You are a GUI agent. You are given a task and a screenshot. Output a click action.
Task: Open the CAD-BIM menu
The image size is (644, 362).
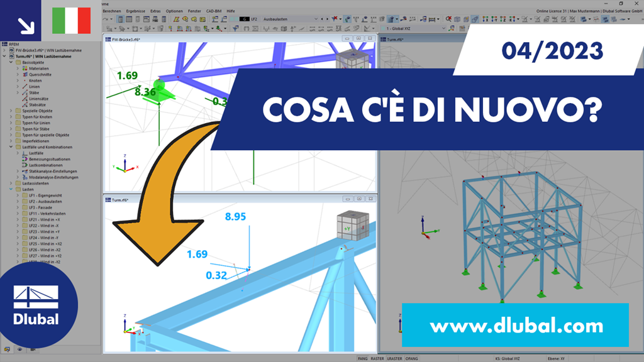[x=213, y=11]
